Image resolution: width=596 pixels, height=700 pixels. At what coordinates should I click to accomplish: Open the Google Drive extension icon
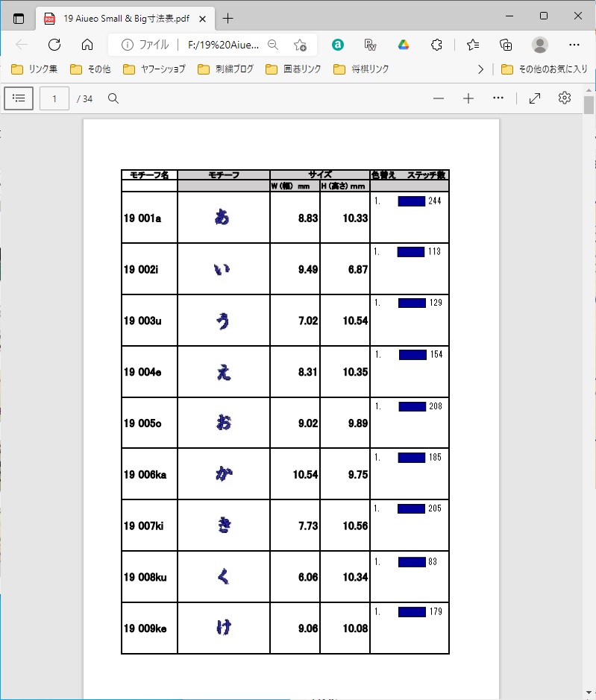click(404, 45)
